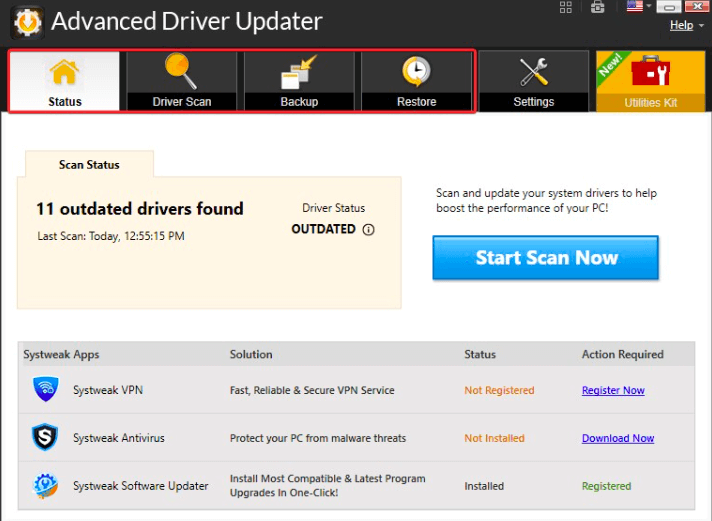Click 'Protect your PC from malware threats' text
712x521 pixels.
(318, 438)
